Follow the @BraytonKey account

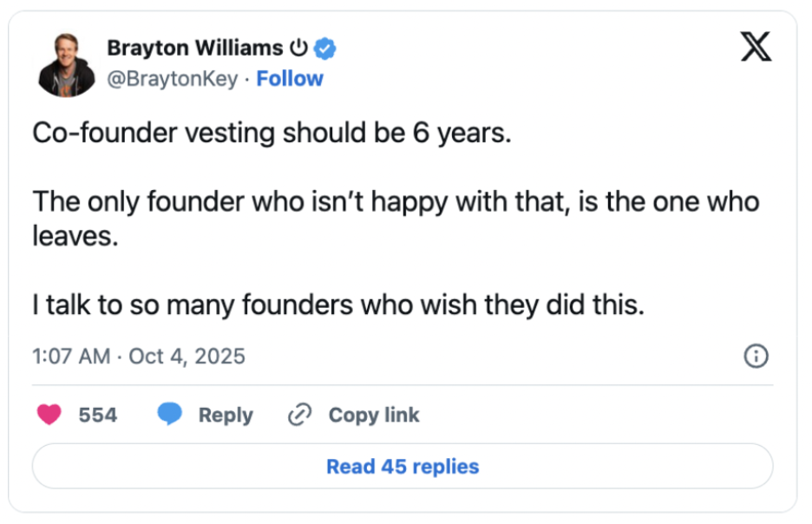[290, 79]
